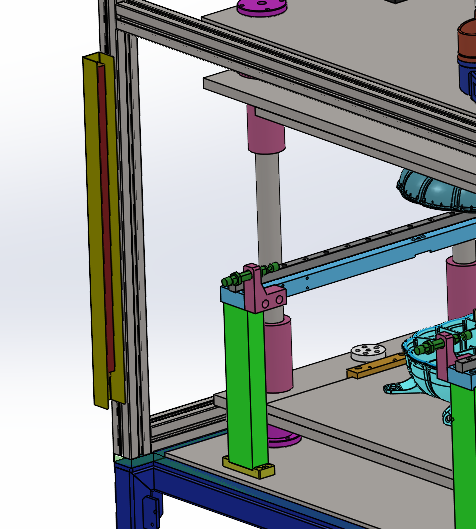Screen dimensions: 476x529
Task: Click the white round disc with holes
Action: pos(368,352)
